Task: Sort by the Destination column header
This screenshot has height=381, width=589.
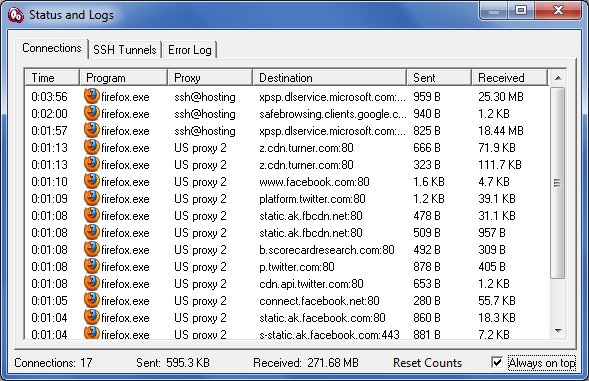Action: click(329, 77)
